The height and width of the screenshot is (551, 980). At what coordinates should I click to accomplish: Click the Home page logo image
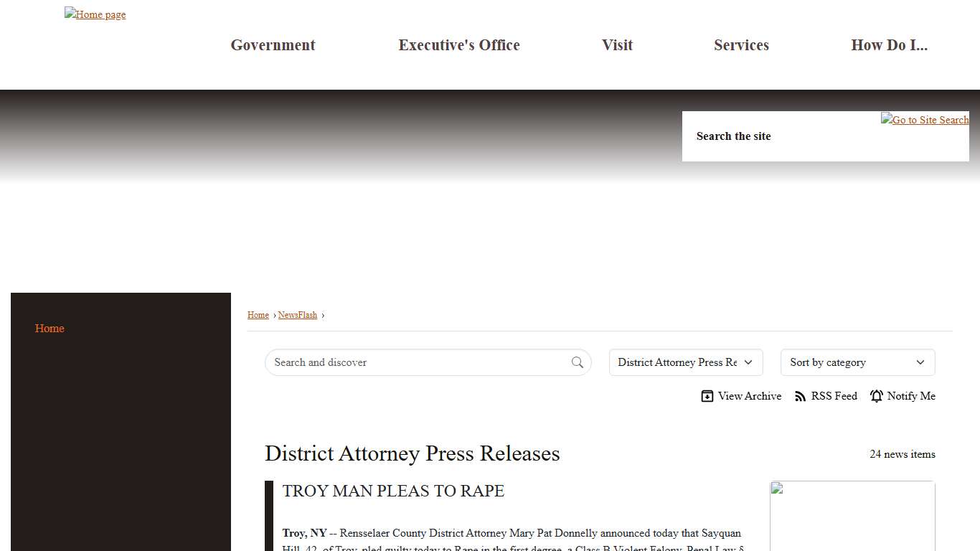click(x=95, y=14)
